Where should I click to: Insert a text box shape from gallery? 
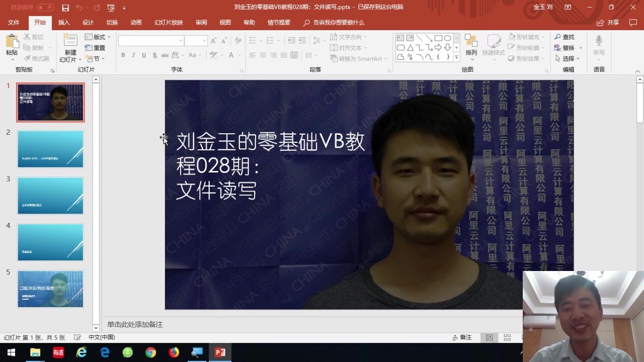tap(401, 38)
